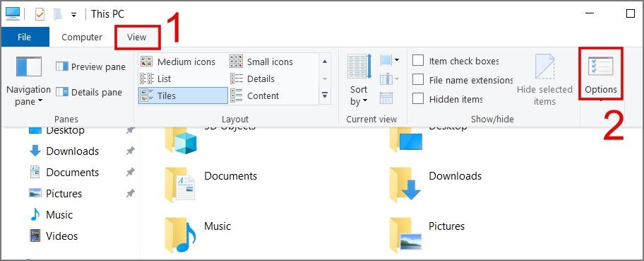The image size is (644, 261).
Task: Unpin Downloads using its pin icon
Action: 130,151
